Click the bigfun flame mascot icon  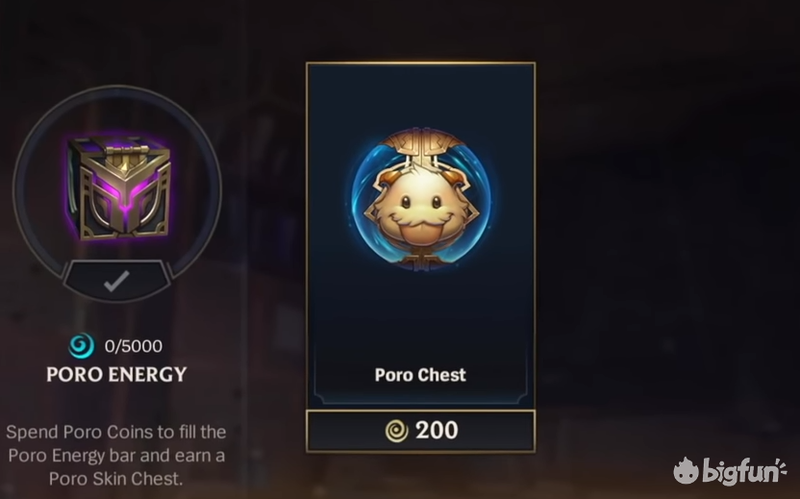(x=686, y=470)
